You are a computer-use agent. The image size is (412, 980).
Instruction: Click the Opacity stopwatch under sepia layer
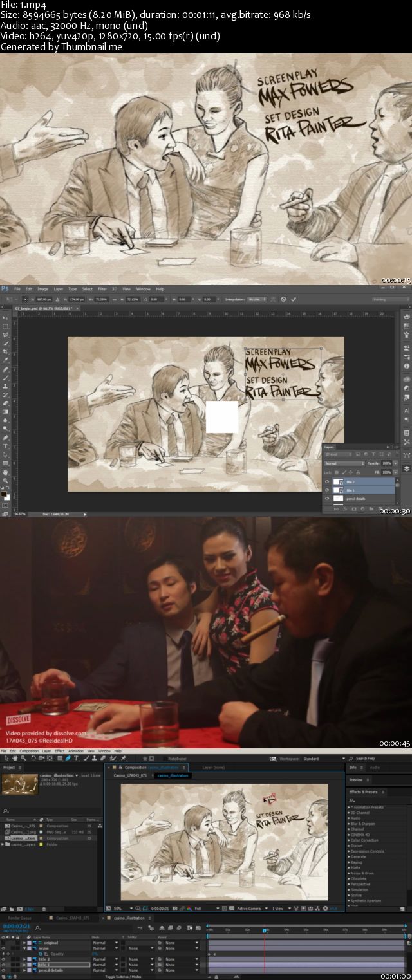coord(41,954)
